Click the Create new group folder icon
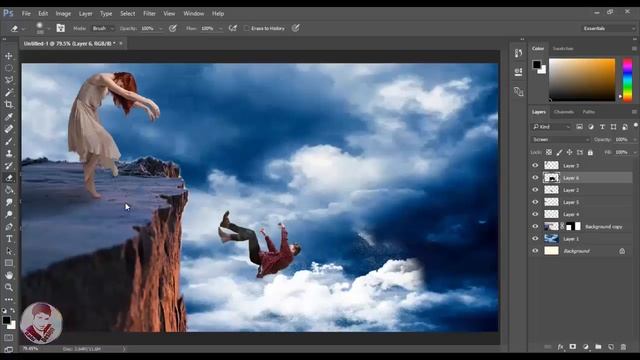 click(x=598, y=347)
